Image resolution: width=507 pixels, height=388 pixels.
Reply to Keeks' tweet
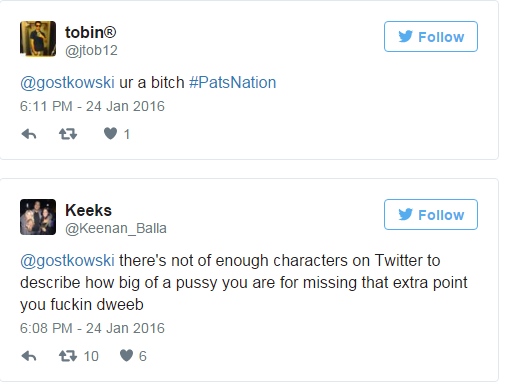click(29, 356)
